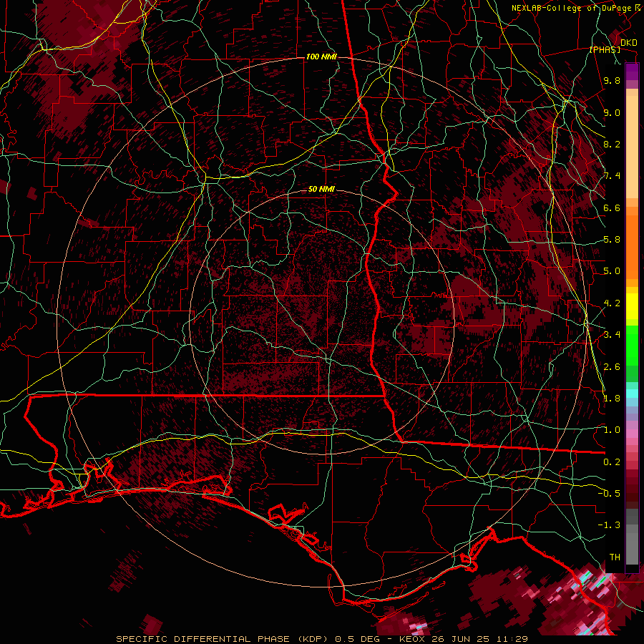Click the 2.6 value on the color scale
This screenshot has width=644, height=644.
(x=612, y=367)
